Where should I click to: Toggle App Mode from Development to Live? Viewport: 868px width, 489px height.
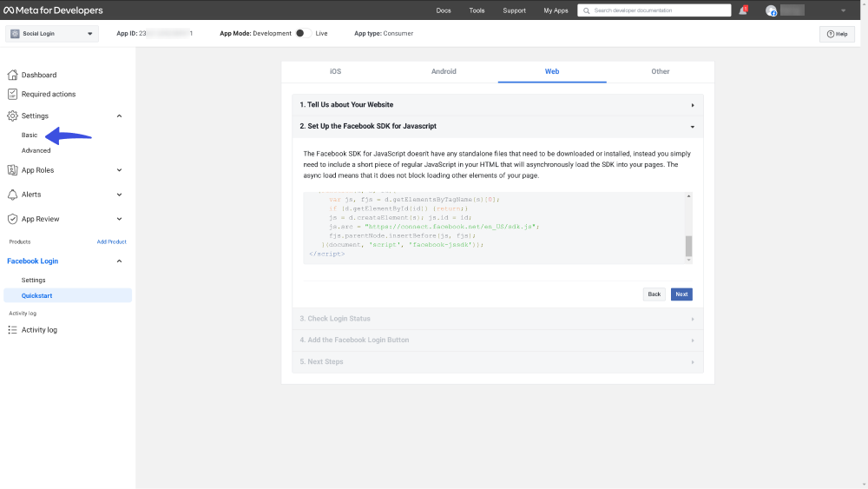(x=303, y=33)
